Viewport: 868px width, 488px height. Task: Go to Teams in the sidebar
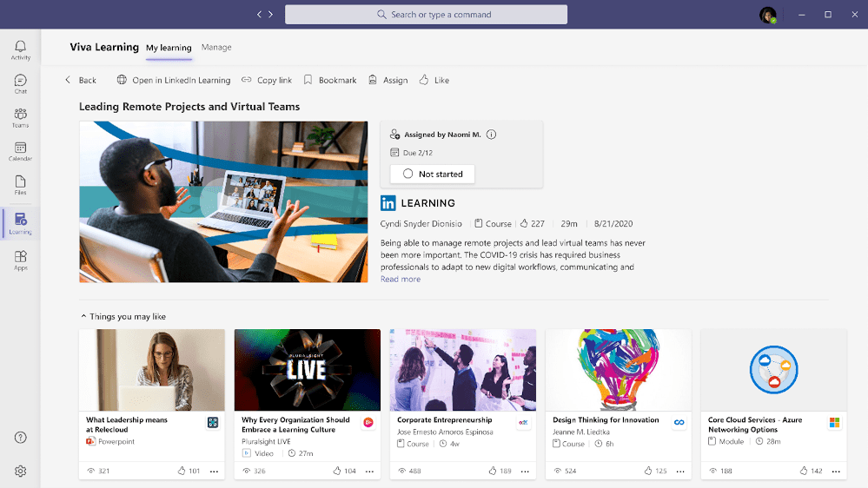20,117
